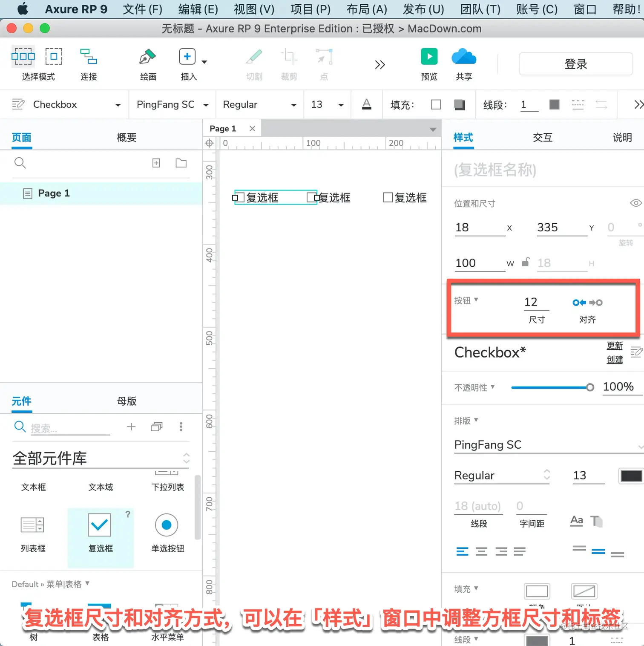
Task: Click the Share cloud icon
Action: tap(464, 56)
